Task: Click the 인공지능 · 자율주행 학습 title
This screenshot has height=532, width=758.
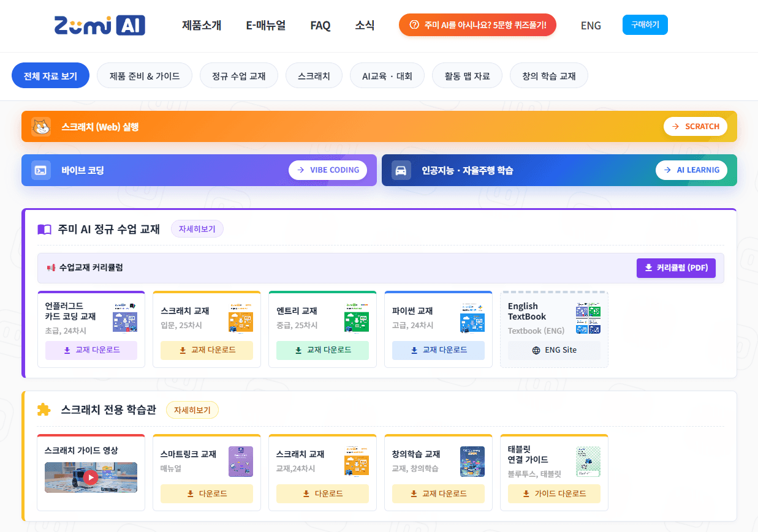Action: tap(468, 170)
